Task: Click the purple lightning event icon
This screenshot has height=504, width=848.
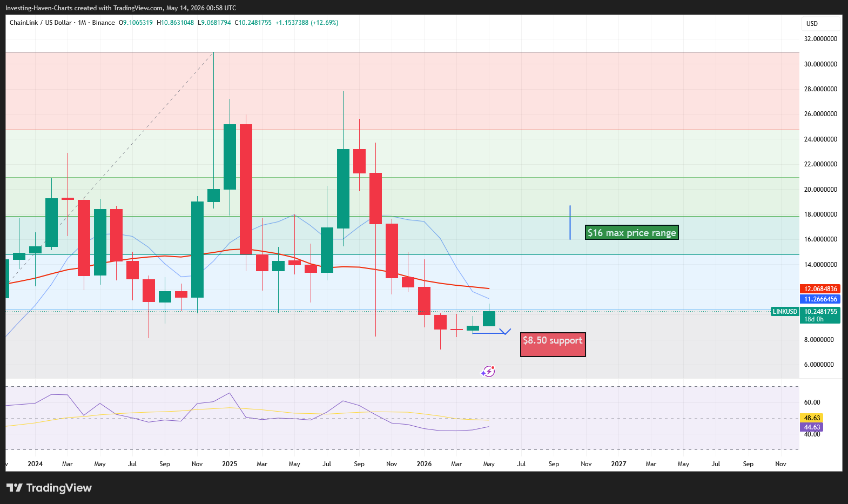Action: 488,372
